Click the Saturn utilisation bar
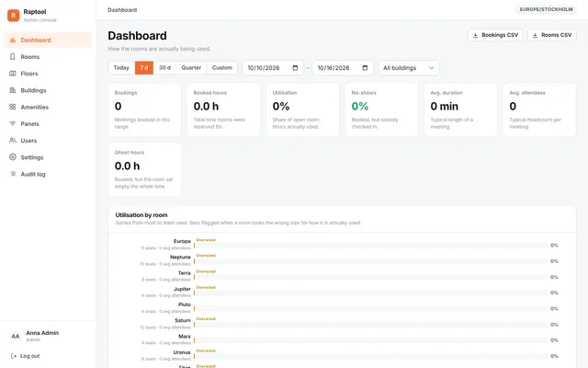Viewport: 588px width, 368px height. coord(370,325)
